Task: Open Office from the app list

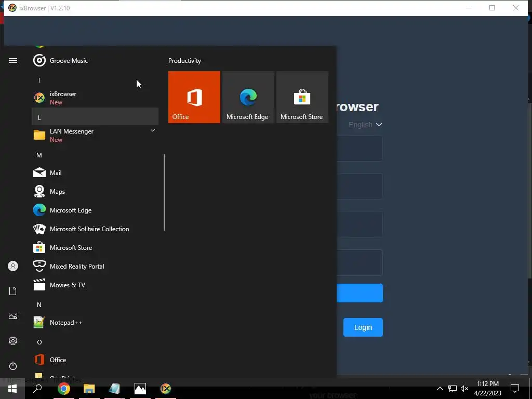Action: point(95,360)
